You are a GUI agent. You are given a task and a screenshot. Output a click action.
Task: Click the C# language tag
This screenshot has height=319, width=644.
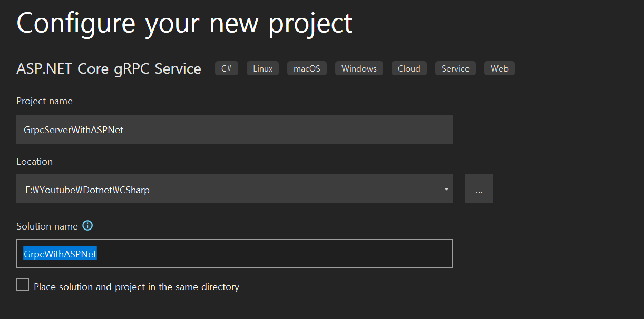(x=227, y=68)
